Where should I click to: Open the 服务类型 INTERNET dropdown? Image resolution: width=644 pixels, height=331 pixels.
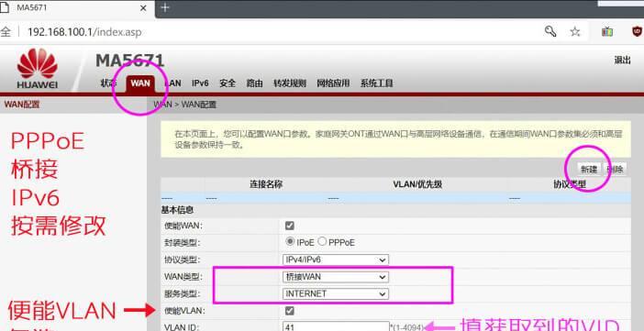tap(335, 294)
